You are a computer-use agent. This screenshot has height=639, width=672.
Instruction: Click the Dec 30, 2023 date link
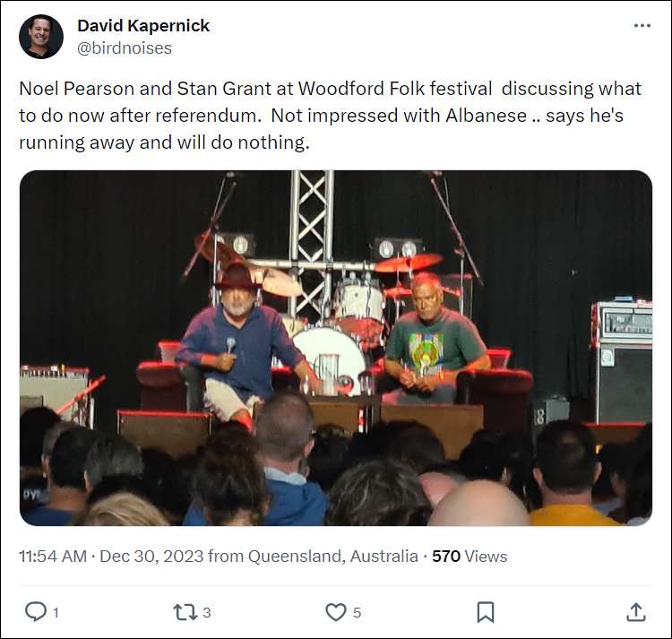click(x=151, y=557)
